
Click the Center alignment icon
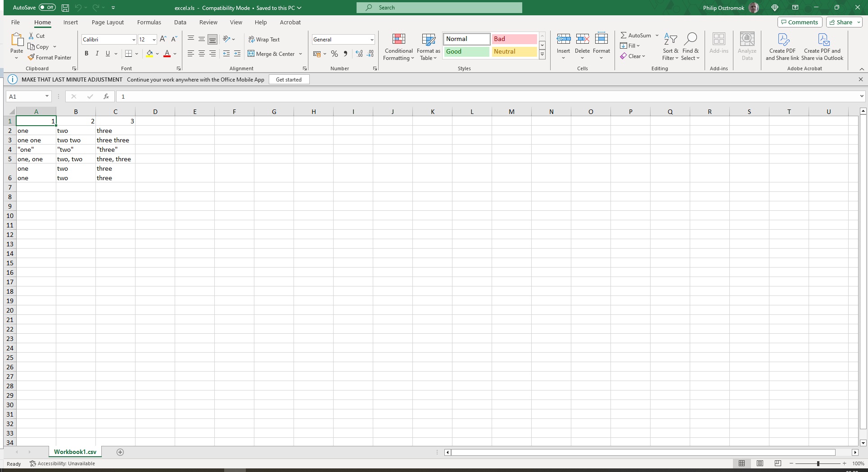coord(202,54)
